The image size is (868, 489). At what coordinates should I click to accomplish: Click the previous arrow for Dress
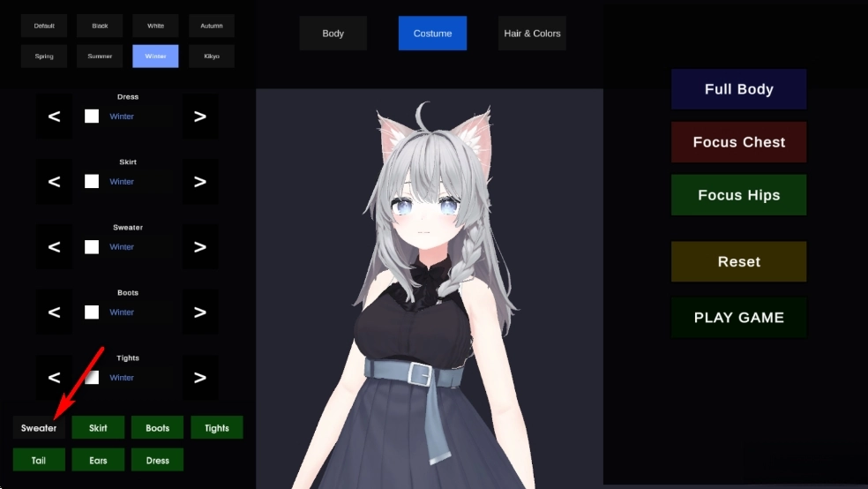point(54,117)
